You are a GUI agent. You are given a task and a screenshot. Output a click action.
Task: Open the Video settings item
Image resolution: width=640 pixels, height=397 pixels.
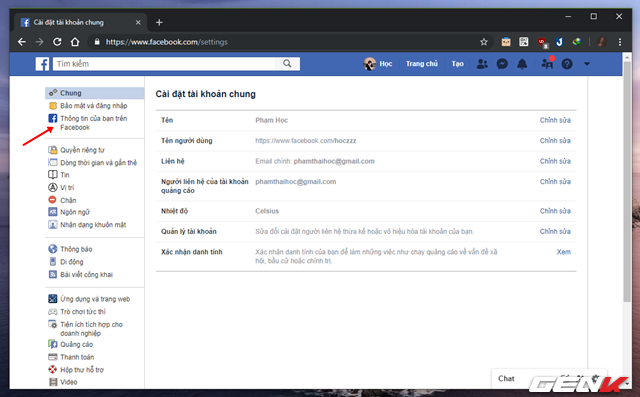click(x=68, y=382)
